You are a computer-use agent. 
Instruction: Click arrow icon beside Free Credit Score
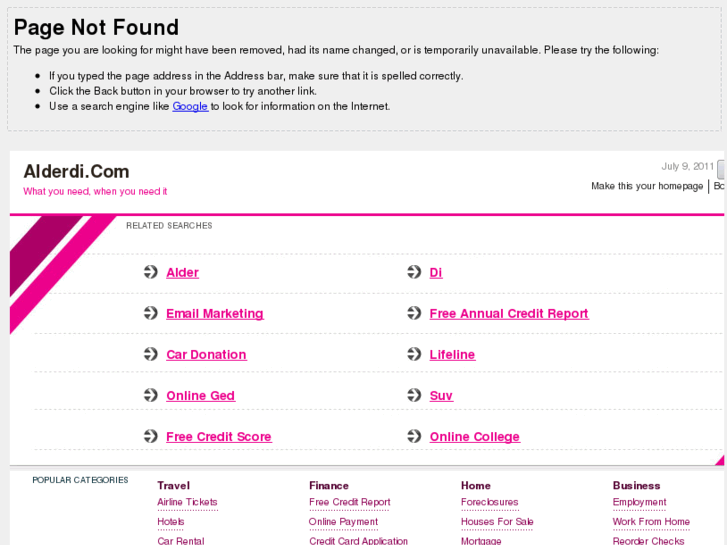pos(151,436)
